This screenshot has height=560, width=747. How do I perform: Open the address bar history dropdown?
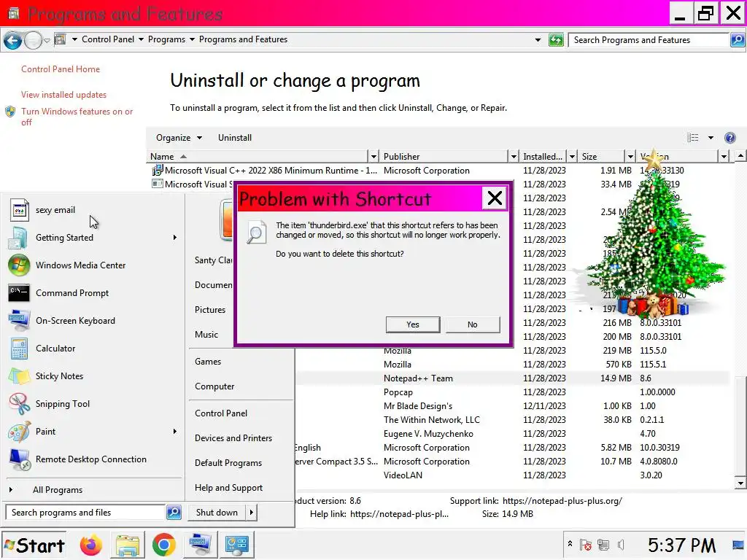click(538, 40)
